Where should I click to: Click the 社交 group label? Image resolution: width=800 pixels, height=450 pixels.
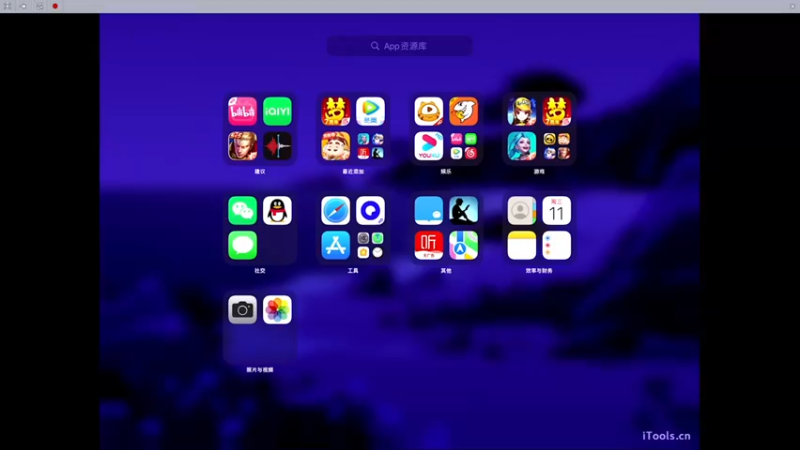click(260, 270)
